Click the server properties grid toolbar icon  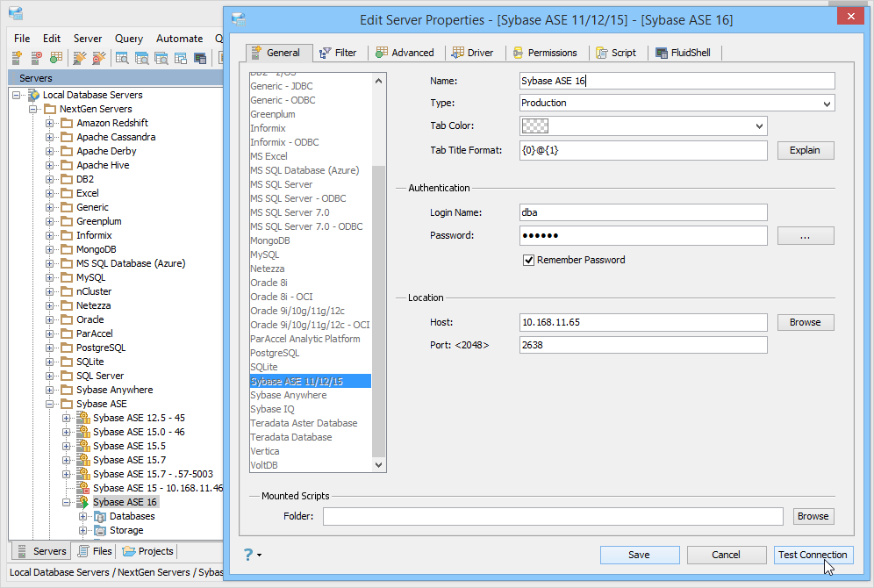[x=56, y=57]
